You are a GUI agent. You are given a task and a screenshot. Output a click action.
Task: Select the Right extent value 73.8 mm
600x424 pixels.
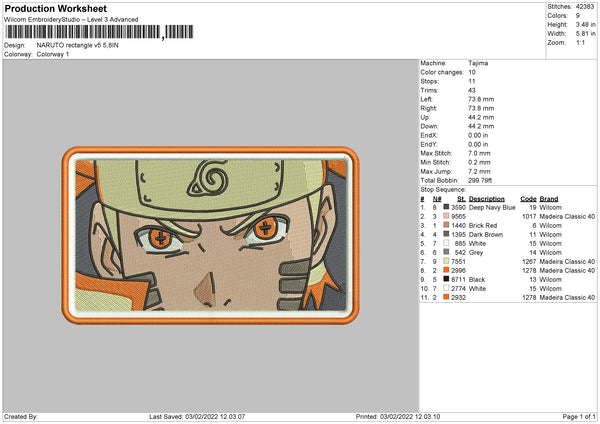(x=481, y=108)
